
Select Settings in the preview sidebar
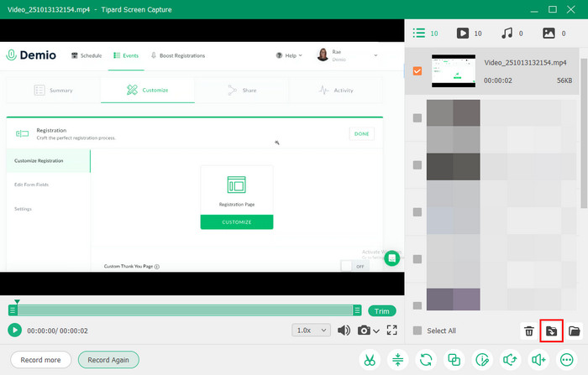click(x=23, y=209)
